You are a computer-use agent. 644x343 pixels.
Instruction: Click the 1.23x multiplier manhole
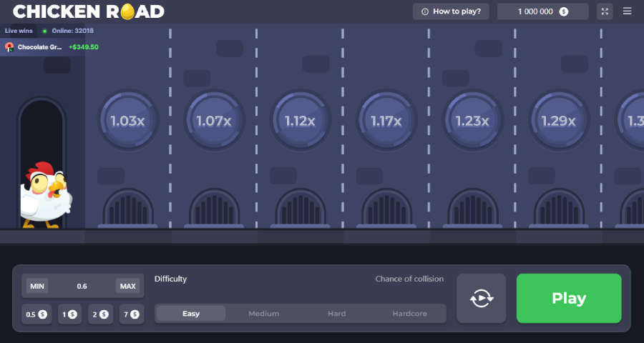472,121
